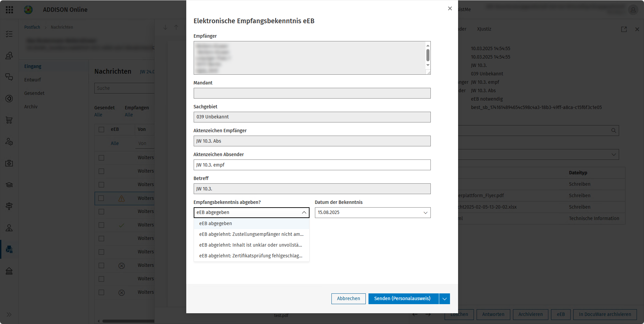Check the second Wolters message row
644x324 pixels.
pyautogui.click(x=101, y=171)
